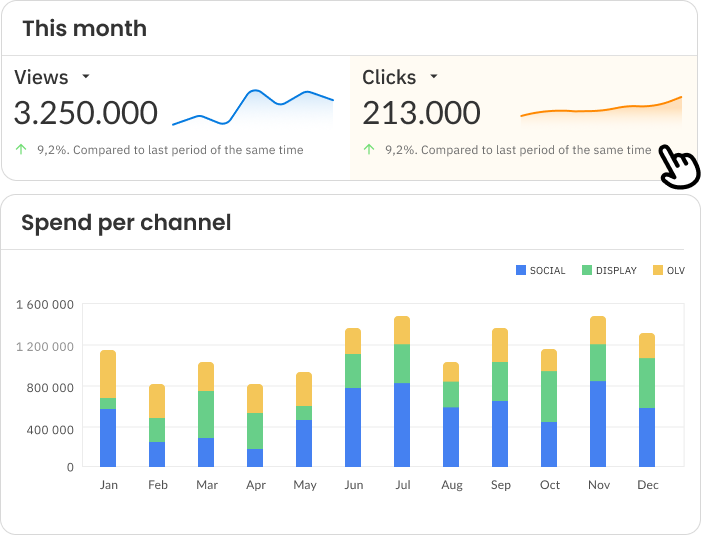The width and height of the screenshot is (711, 535).
Task: Open the Views metric dropdown arrow
Action: tap(86, 77)
